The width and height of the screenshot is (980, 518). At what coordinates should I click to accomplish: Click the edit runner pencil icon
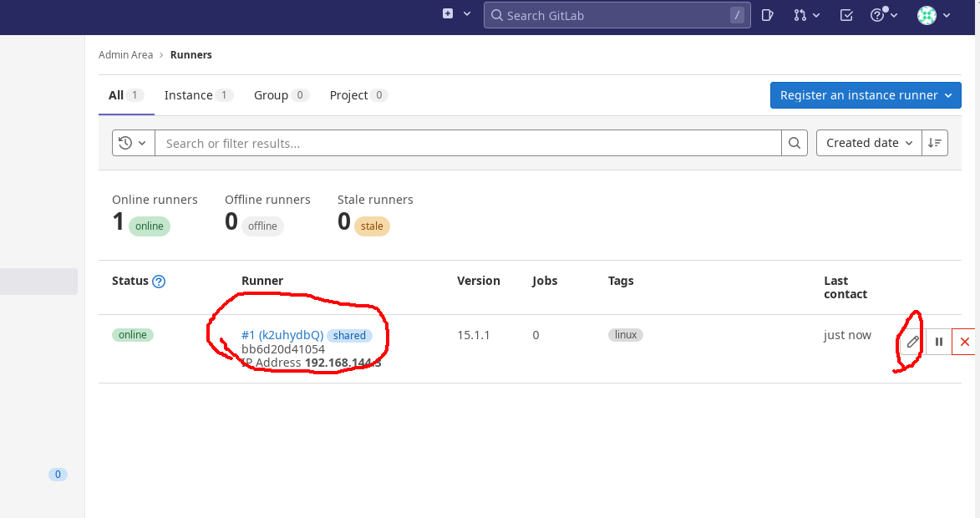point(913,342)
